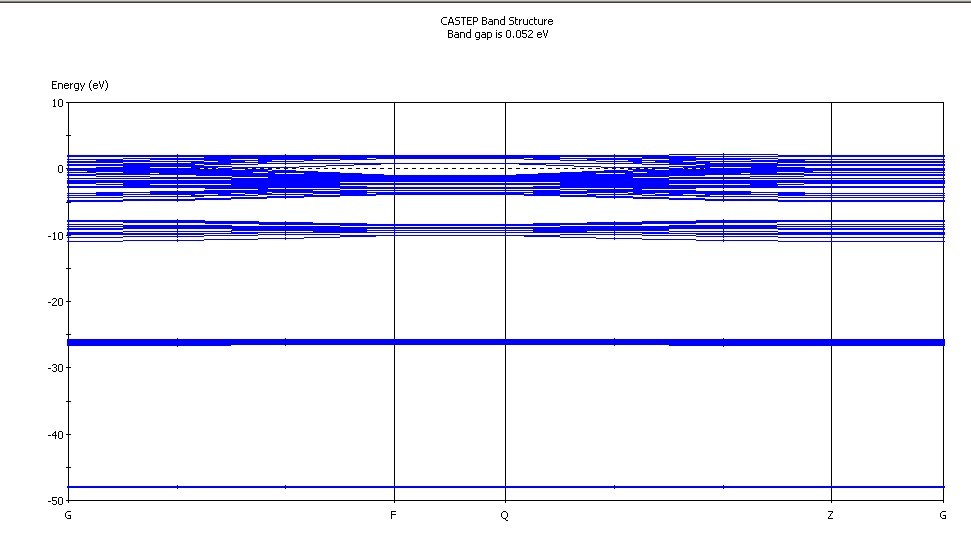Click the -10 energy axis tick label
This screenshot has height=545, width=971.
pos(56,236)
